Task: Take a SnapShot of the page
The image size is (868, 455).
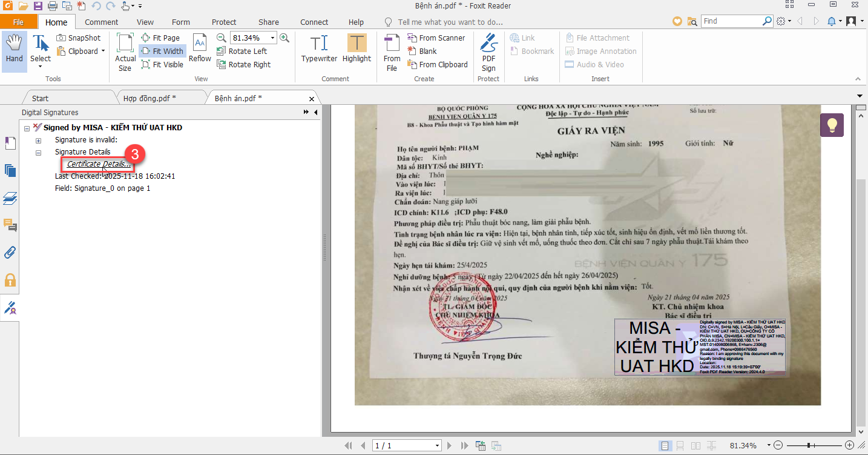Action: click(x=79, y=38)
